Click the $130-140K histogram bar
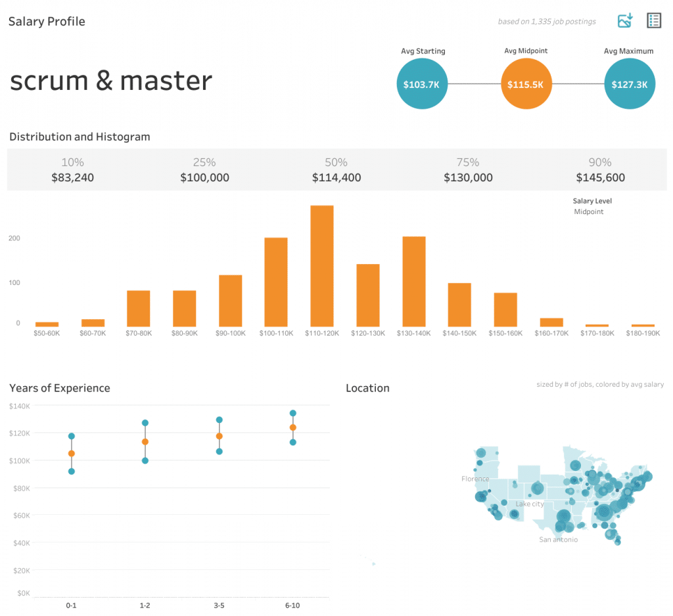 pyautogui.click(x=414, y=282)
